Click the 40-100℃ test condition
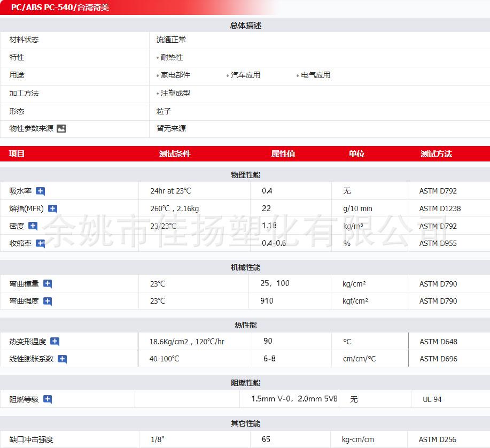 pyautogui.click(x=165, y=359)
